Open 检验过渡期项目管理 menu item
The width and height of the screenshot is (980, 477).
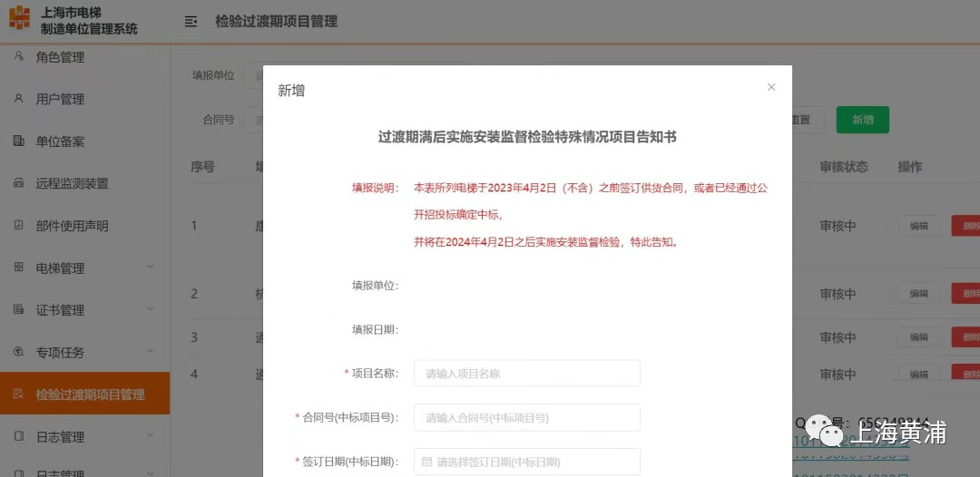[90, 394]
